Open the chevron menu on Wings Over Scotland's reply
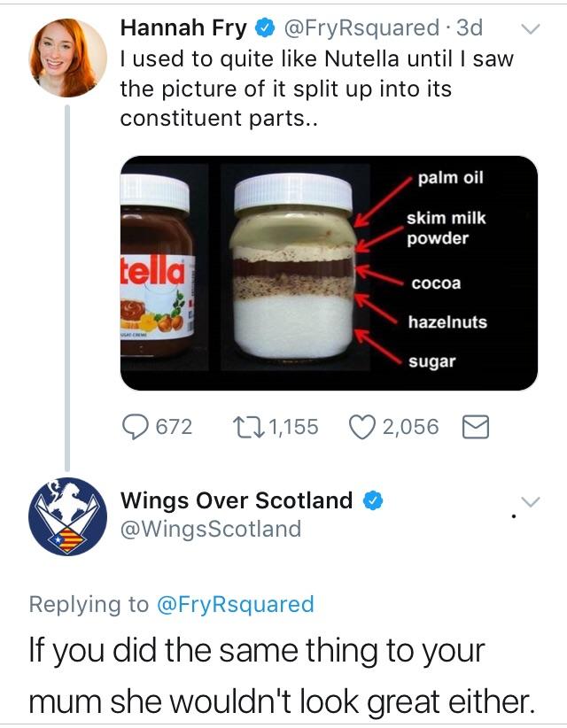 pos(530,501)
